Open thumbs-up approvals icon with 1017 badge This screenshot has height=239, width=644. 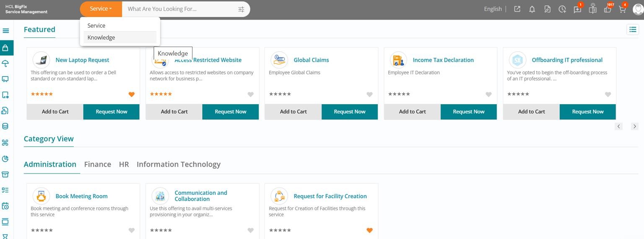click(x=608, y=8)
